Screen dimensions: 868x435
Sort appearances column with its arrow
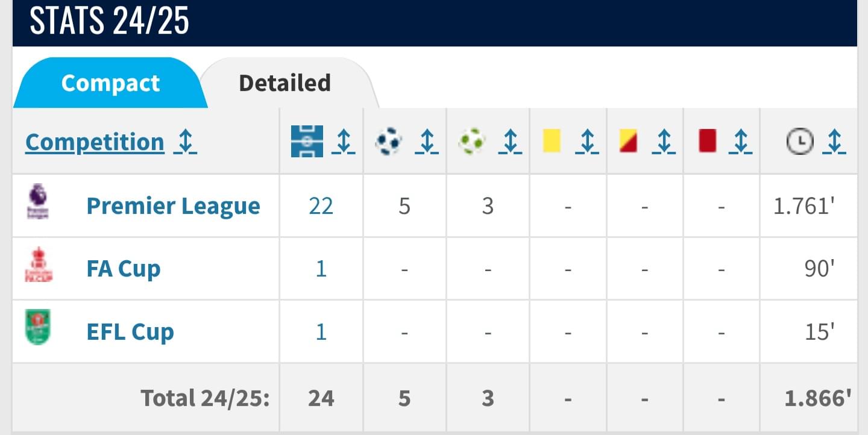click(x=344, y=142)
